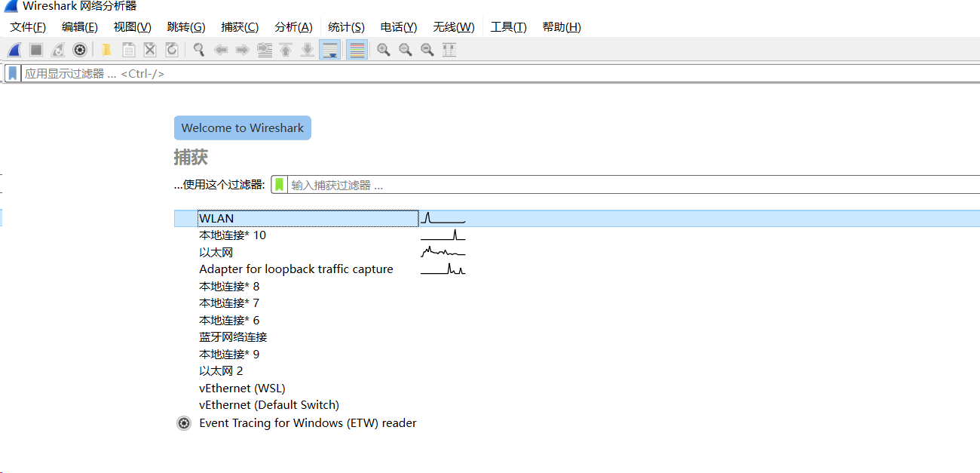
Task: Go forward in packet history arrow
Action: (x=243, y=50)
